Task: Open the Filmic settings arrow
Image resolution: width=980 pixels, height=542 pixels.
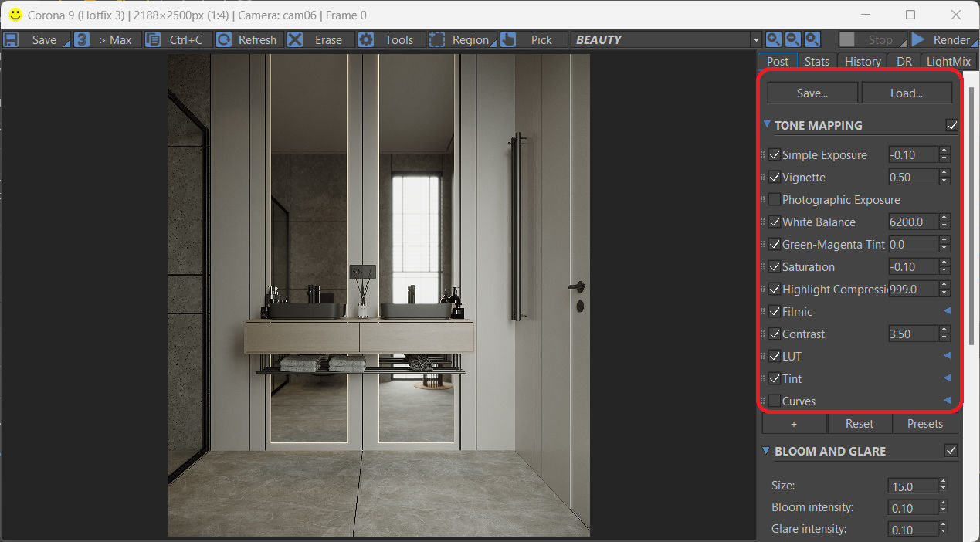Action: coord(947,311)
